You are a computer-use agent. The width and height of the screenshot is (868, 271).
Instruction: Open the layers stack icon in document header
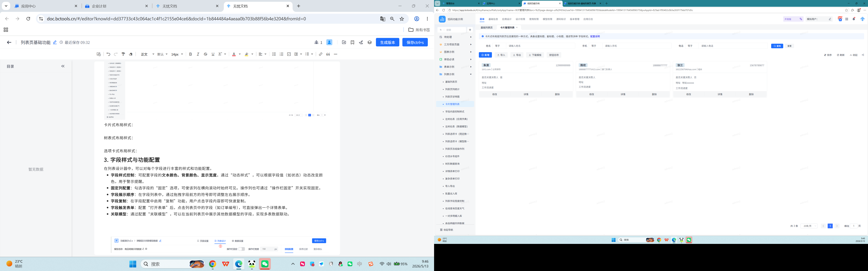(370, 42)
